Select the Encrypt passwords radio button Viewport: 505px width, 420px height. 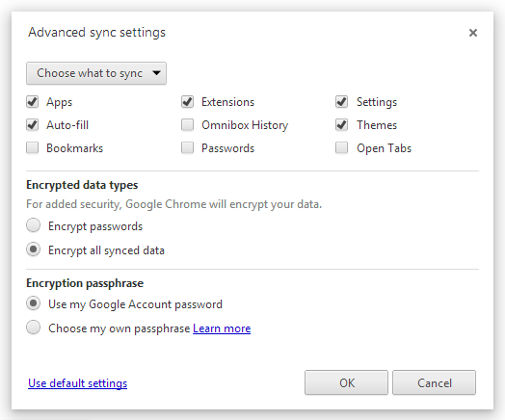tap(33, 225)
